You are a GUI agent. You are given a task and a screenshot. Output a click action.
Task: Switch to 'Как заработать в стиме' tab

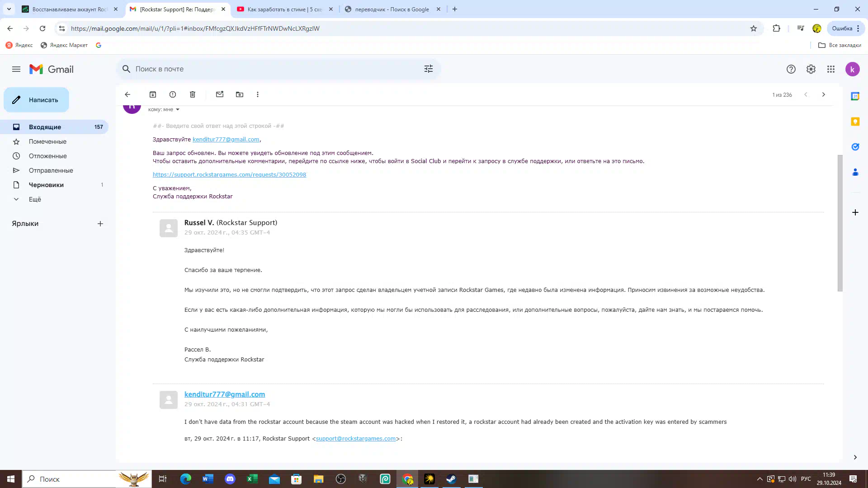click(x=285, y=9)
